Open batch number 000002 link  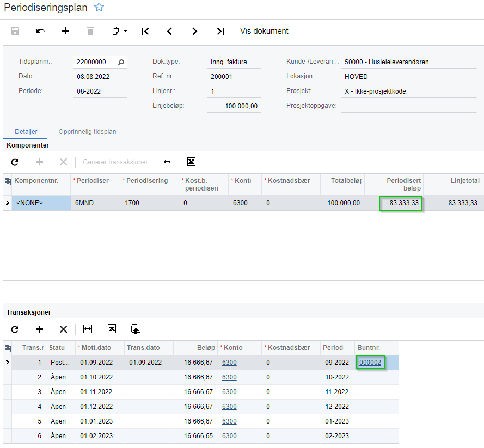[x=370, y=363]
